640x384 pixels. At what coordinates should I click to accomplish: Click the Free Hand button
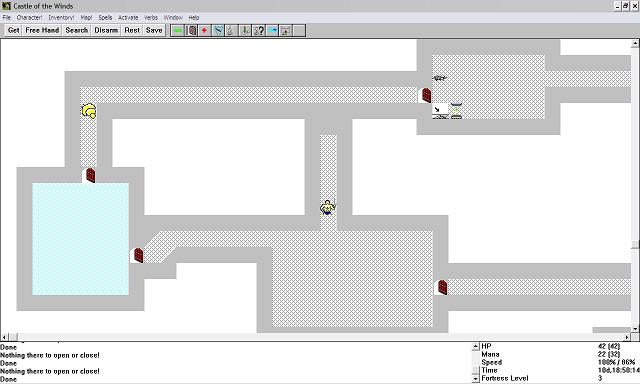point(42,30)
